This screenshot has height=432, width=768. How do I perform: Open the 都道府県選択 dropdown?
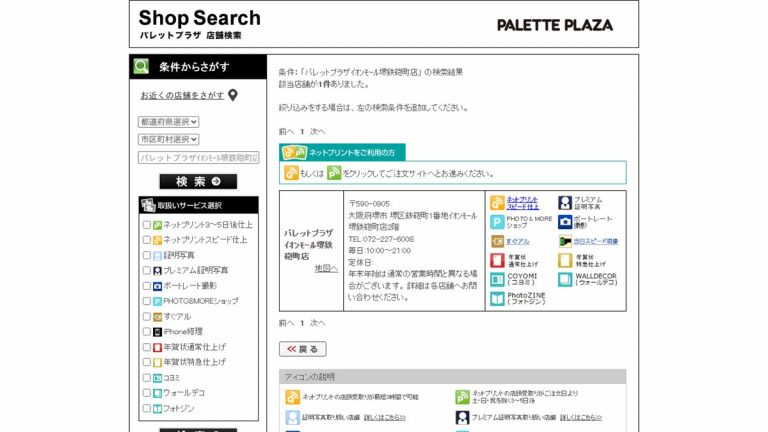pyautogui.click(x=168, y=121)
